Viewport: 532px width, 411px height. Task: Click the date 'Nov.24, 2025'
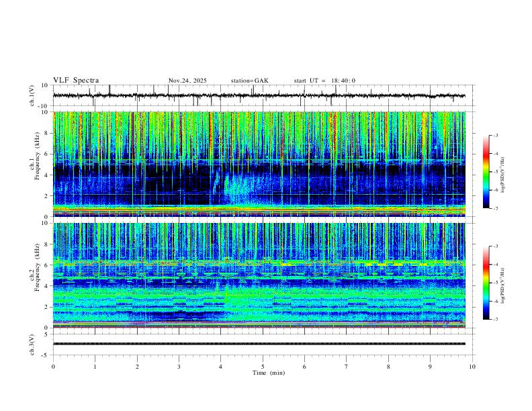187,81
